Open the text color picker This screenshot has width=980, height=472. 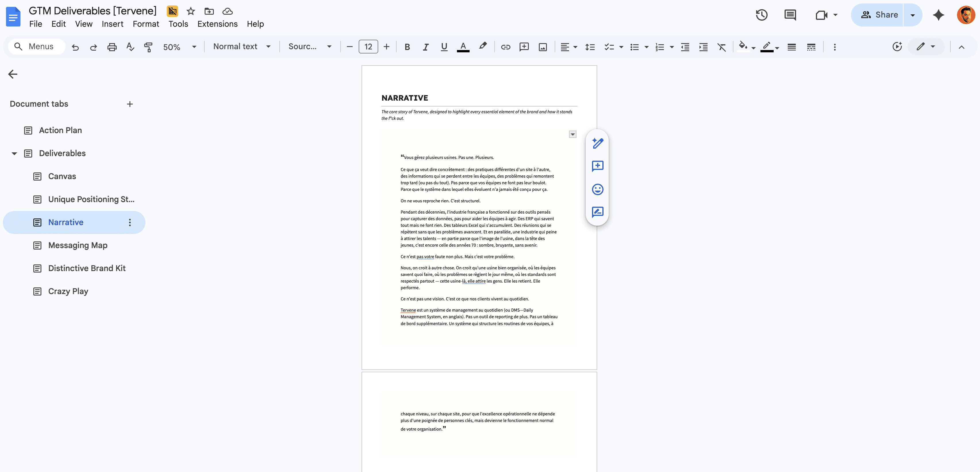coord(463,47)
